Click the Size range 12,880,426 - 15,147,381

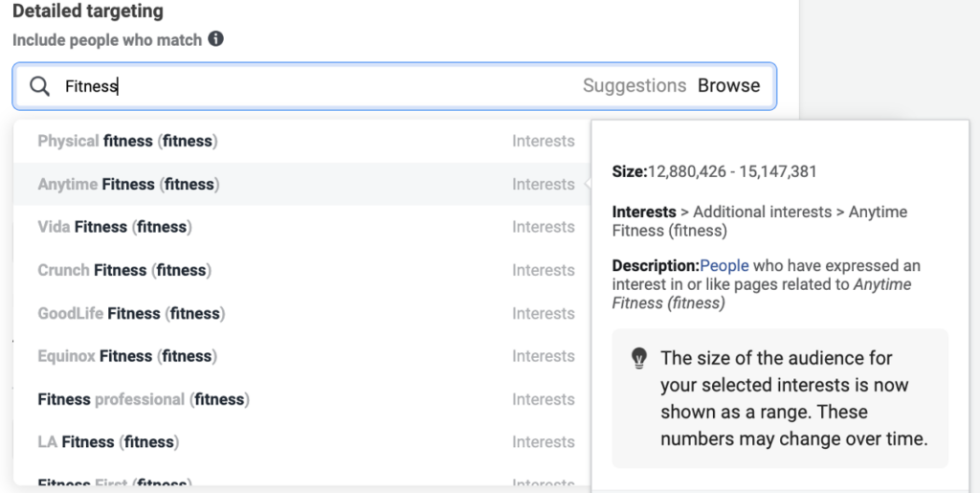(x=732, y=171)
